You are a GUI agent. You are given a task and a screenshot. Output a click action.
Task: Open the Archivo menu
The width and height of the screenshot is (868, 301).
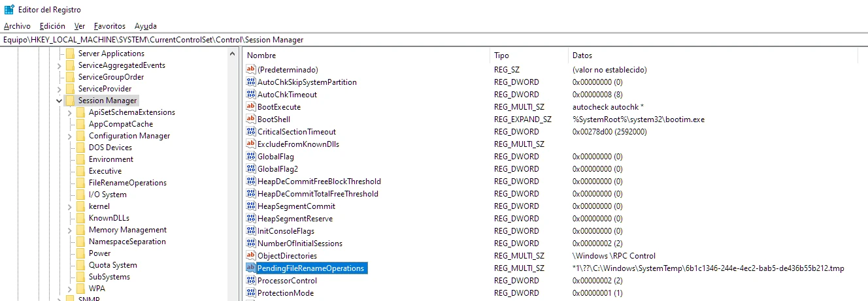17,26
